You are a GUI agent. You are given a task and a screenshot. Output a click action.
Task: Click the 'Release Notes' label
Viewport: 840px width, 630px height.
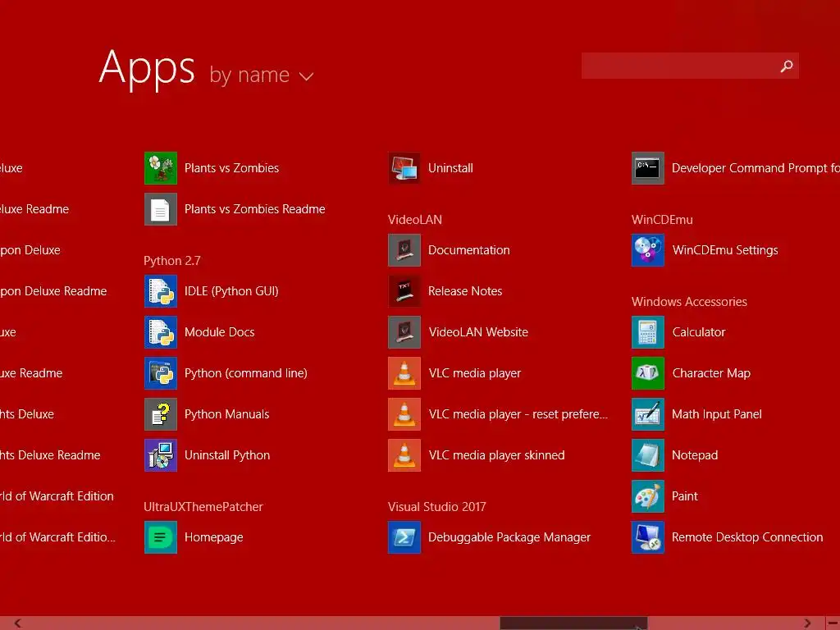tap(465, 291)
